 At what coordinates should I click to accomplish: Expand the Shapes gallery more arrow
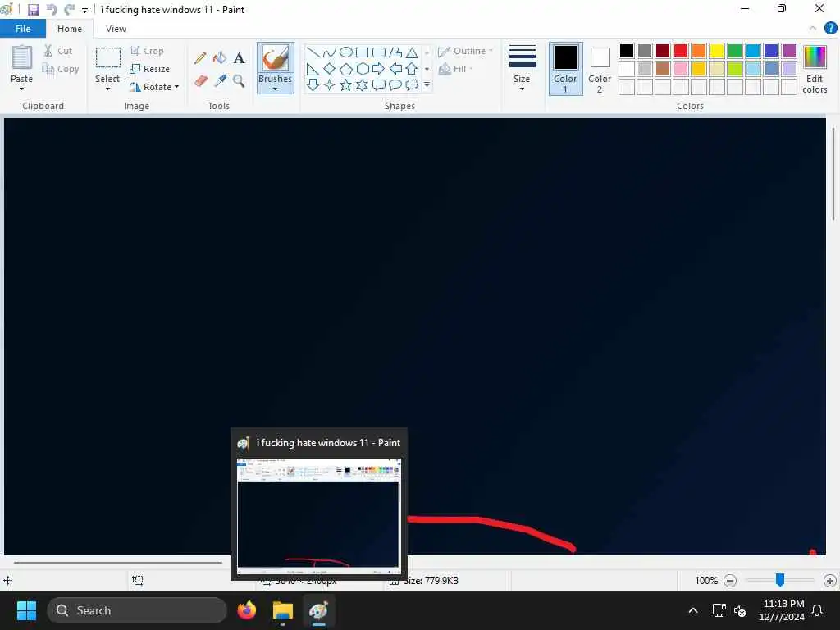(427, 84)
